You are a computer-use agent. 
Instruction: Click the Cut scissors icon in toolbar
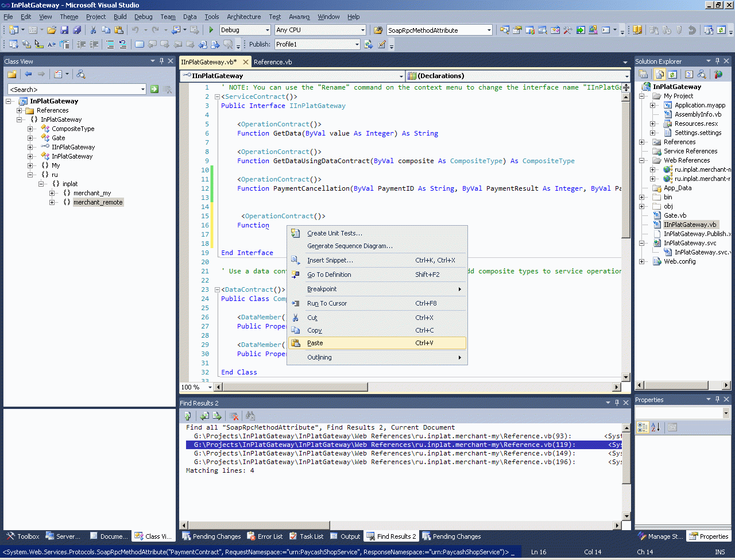point(93,30)
